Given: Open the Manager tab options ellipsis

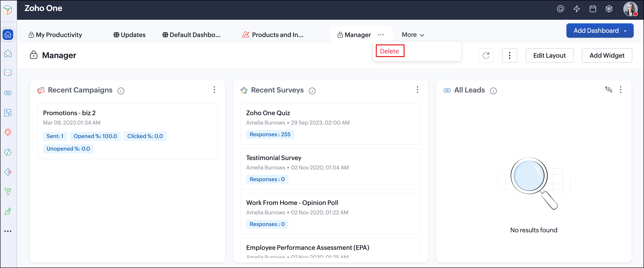Looking at the screenshot, I should point(381,35).
